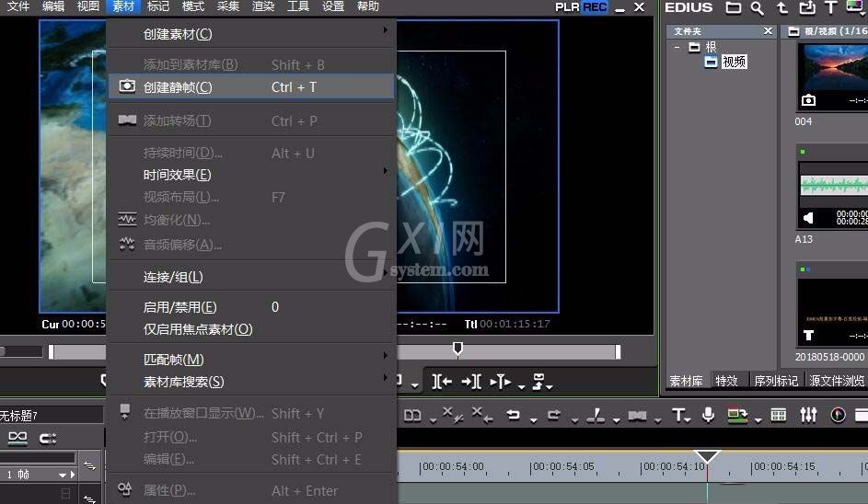
Task: Open the multicam grid view icon
Action: coord(779,415)
